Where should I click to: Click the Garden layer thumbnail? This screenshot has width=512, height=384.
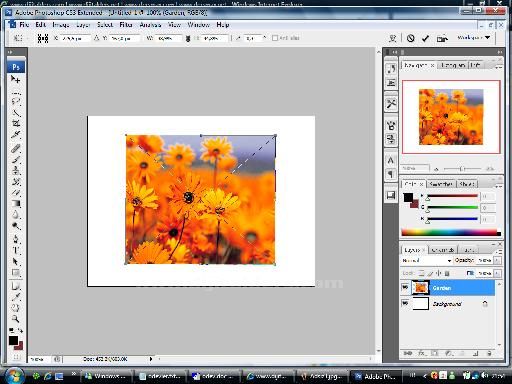pyautogui.click(x=420, y=288)
